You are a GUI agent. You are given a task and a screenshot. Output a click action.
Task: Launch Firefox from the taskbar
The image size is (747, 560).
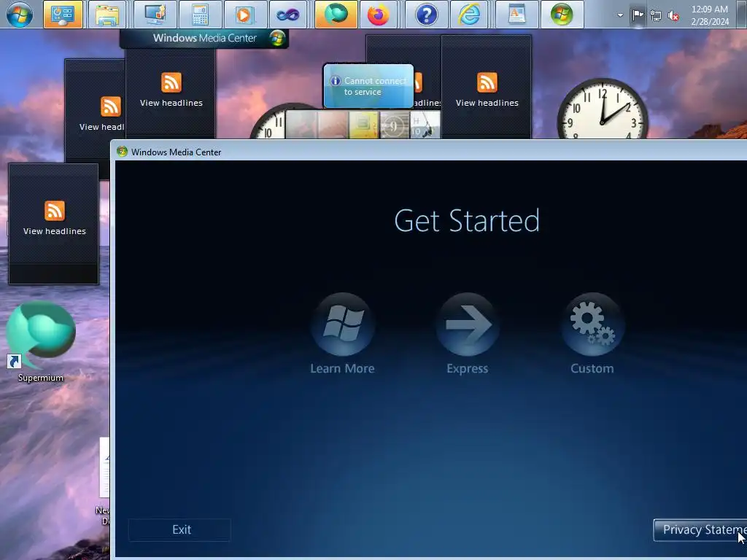tap(379, 15)
